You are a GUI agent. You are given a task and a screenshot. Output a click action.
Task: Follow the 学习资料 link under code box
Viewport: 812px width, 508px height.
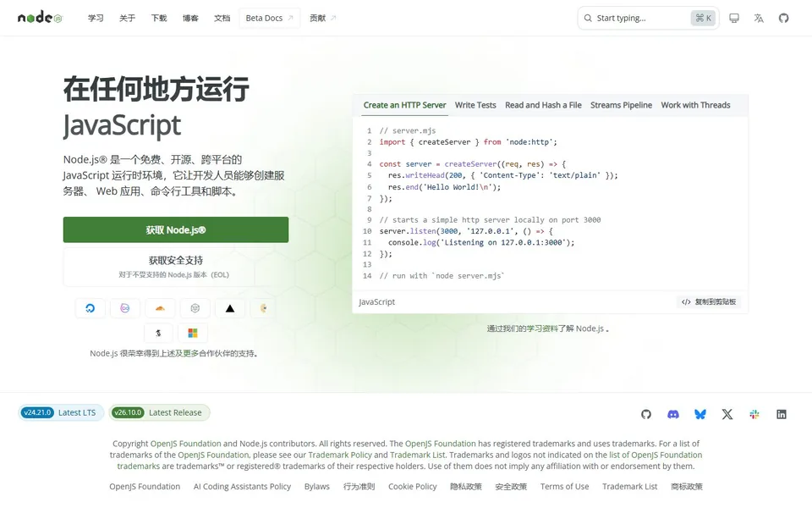click(x=542, y=329)
